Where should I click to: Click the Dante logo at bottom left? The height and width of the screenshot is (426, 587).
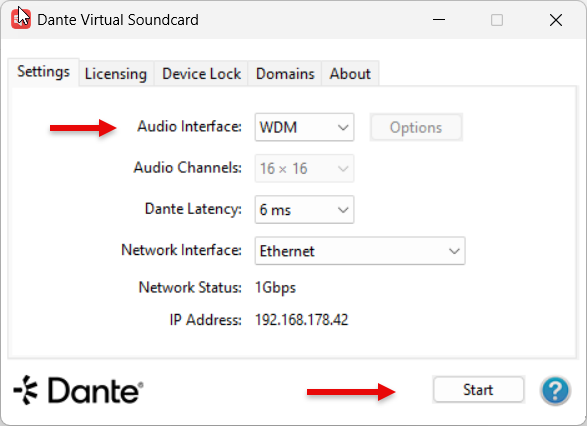pos(78,390)
